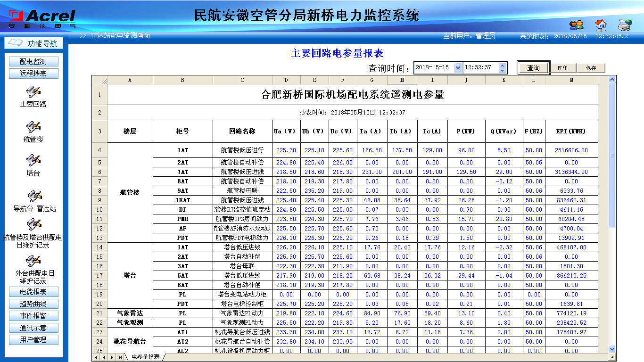Open 航管楼及塔台供配电日维护记录 icon
The width and height of the screenshot is (644, 362).
pos(33,223)
